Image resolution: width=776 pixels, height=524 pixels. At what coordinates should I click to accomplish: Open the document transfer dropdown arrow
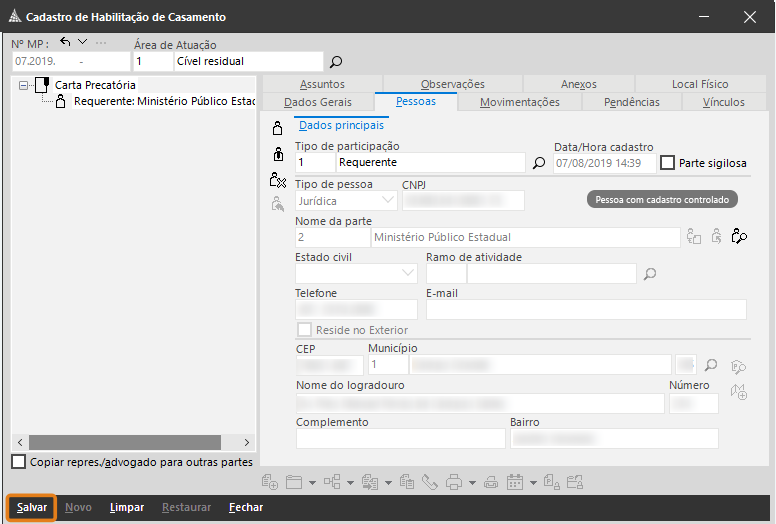point(388,483)
